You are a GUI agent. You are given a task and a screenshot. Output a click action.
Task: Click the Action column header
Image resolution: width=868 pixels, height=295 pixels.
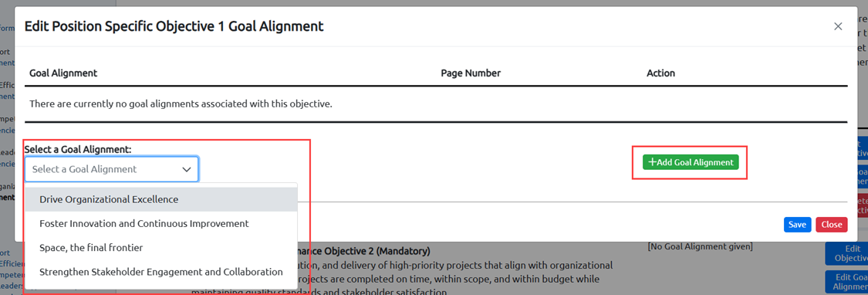pyautogui.click(x=660, y=73)
